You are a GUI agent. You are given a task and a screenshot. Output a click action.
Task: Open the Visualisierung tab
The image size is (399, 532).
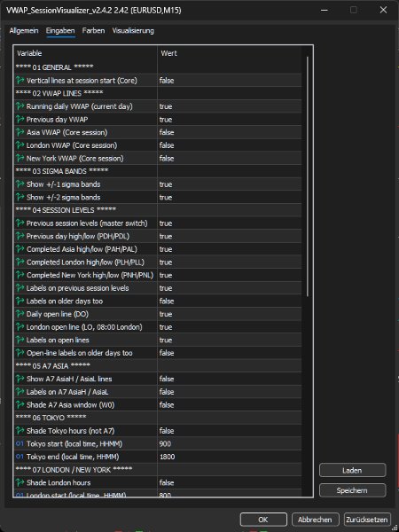133,31
